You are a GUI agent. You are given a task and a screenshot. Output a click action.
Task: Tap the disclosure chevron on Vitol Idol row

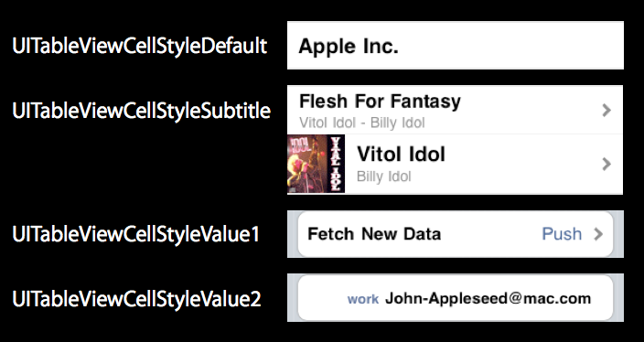606,165
